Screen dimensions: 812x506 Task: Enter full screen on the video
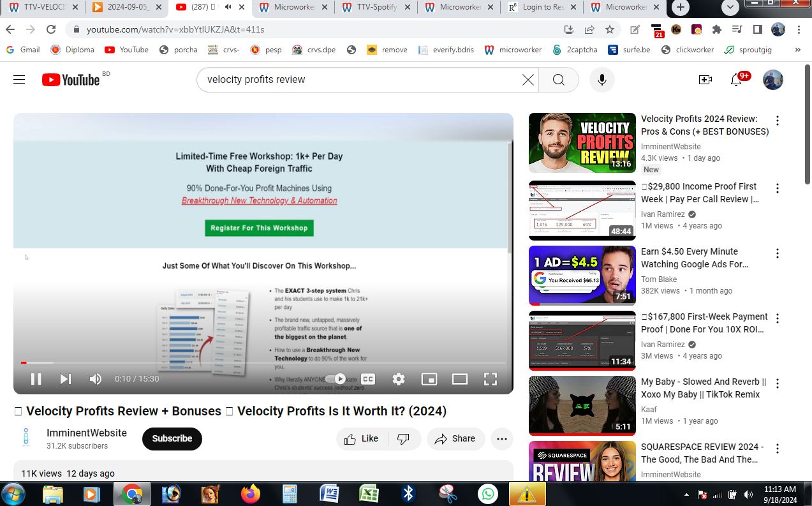click(x=491, y=379)
